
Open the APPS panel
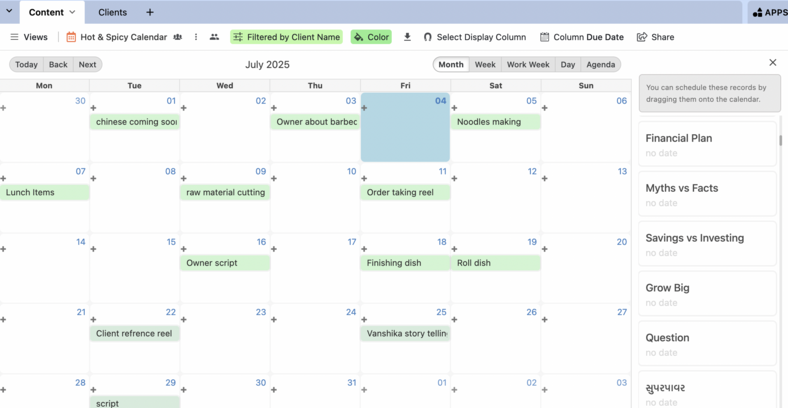point(769,12)
